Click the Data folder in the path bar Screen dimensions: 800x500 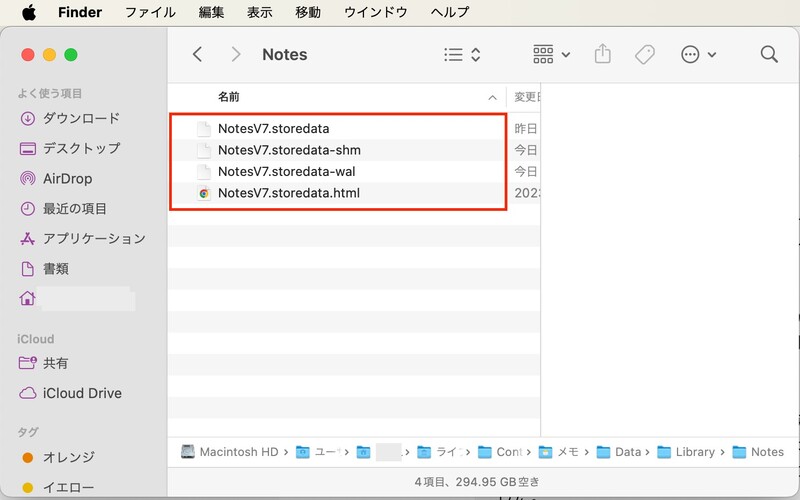tap(618, 452)
